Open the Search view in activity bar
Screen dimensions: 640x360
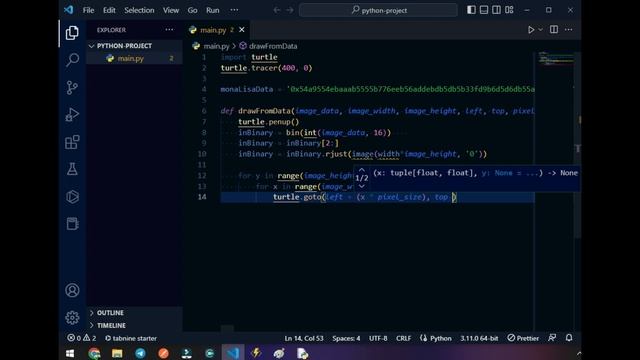click(72, 60)
